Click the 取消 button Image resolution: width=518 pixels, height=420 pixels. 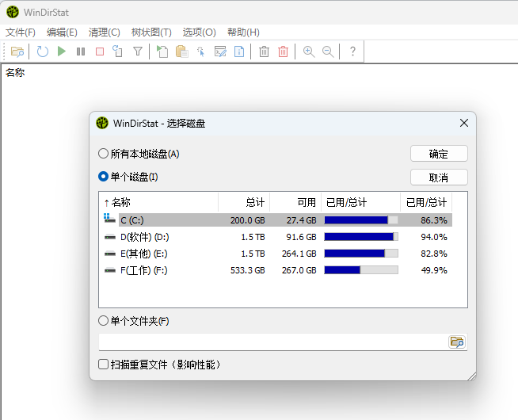coord(439,178)
